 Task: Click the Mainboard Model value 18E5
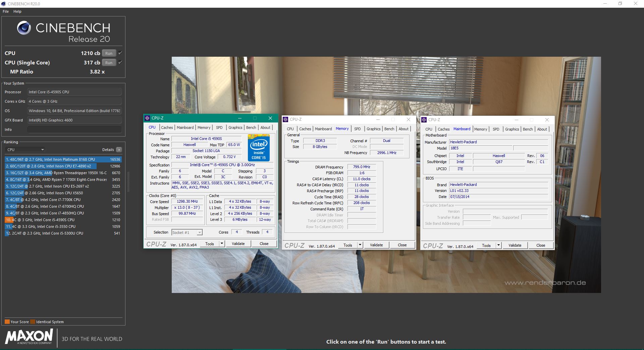[x=481, y=148]
